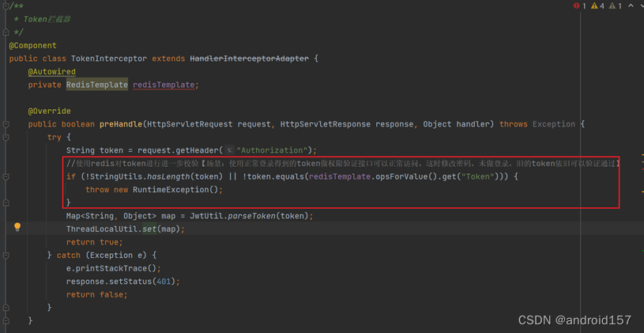
Task: Click fold marker at preHandle method's closing brace
Action: (6, 320)
